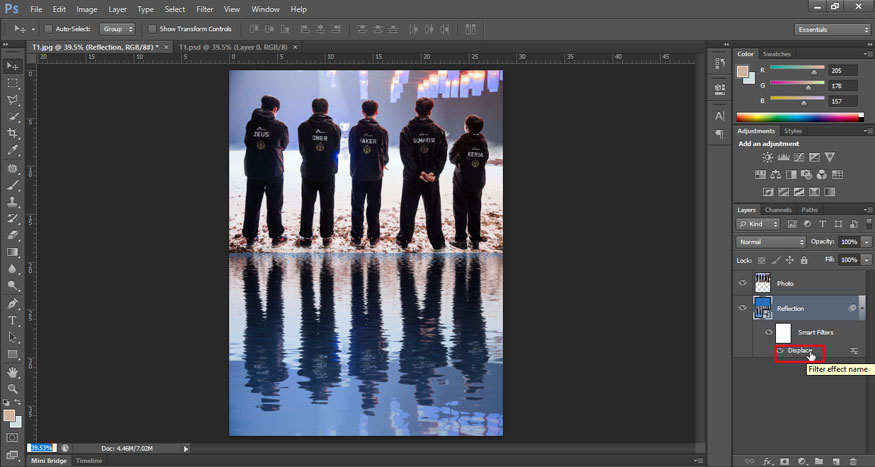The image size is (875, 467).
Task: Select the Hand tool
Action: click(13, 371)
